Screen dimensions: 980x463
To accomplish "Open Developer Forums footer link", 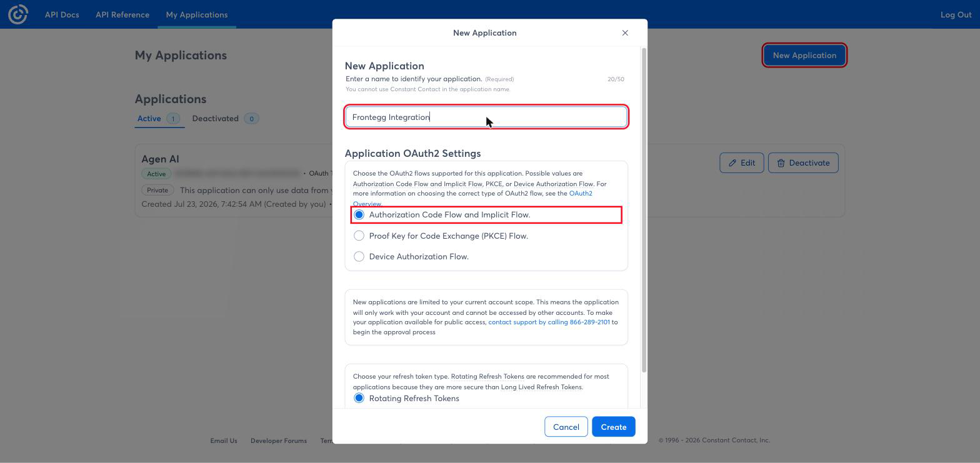I will tap(279, 441).
